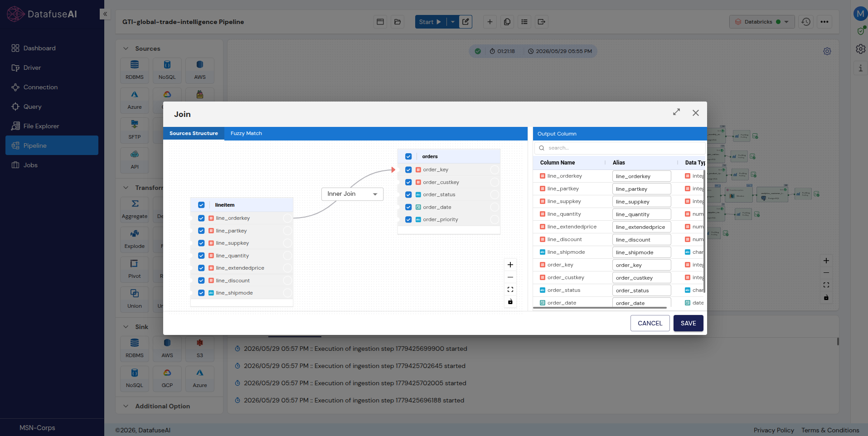Edit the order_status alias field
The height and width of the screenshot is (436, 868).
pyautogui.click(x=641, y=291)
